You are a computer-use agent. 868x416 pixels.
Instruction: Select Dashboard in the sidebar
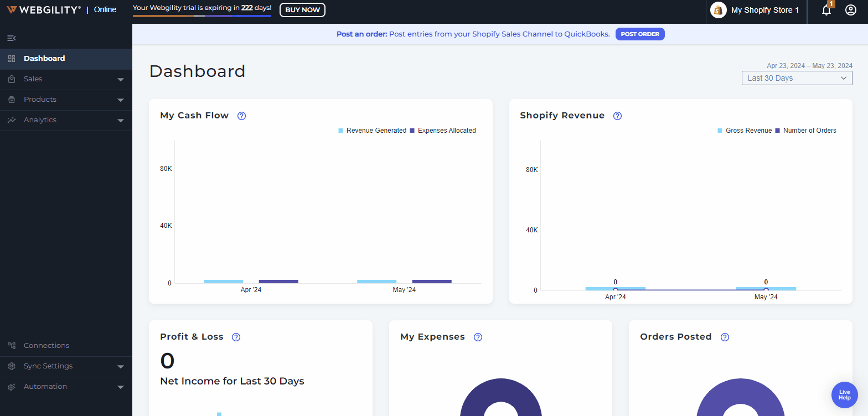[44, 59]
